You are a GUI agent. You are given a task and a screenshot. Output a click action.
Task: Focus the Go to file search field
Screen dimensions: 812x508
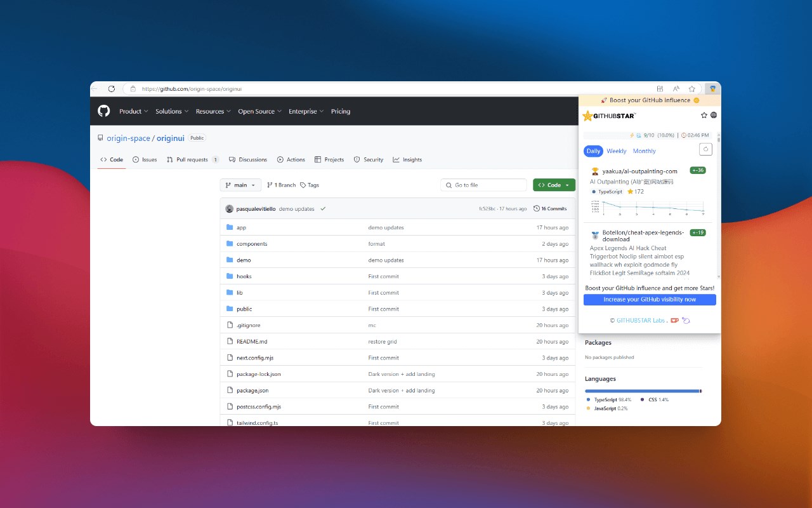click(x=483, y=185)
